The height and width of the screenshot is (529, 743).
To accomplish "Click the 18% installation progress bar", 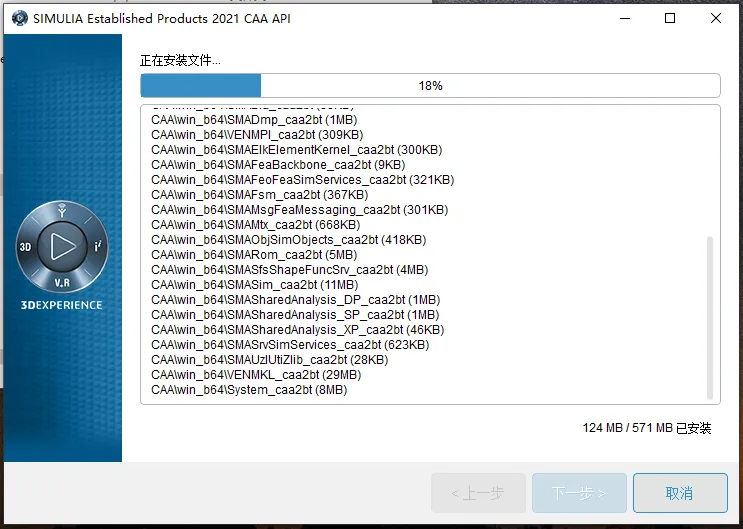I will [430, 86].
